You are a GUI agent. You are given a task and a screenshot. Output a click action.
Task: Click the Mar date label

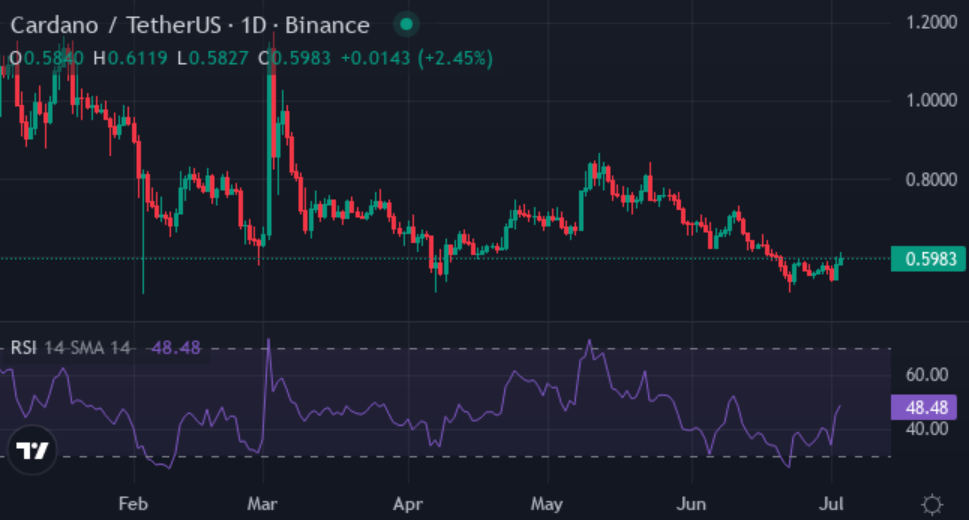pyautogui.click(x=262, y=504)
